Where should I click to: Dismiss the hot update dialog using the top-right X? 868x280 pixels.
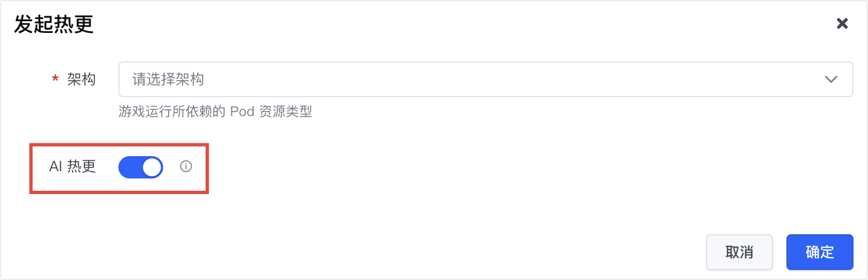pyautogui.click(x=842, y=23)
